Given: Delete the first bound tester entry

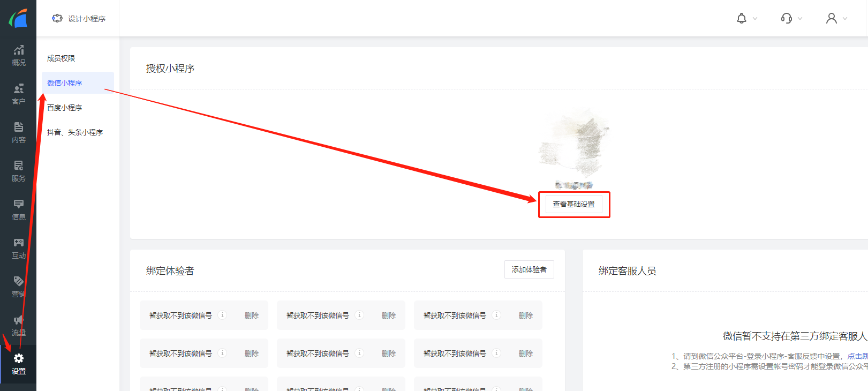Looking at the screenshot, I should tap(251, 315).
